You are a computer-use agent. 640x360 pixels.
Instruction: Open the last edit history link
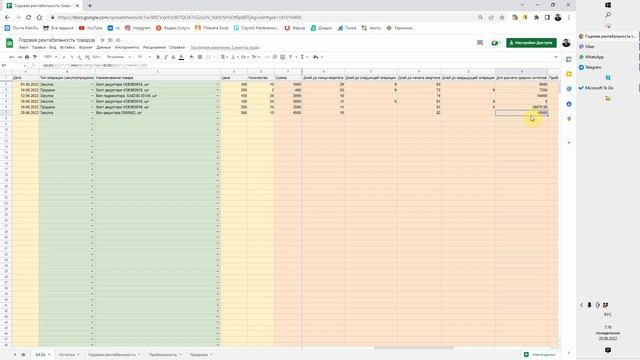click(x=224, y=47)
